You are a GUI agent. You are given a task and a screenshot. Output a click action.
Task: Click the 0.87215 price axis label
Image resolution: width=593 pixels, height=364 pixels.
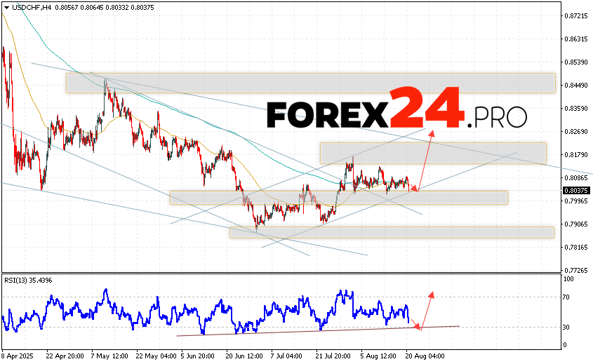pyautogui.click(x=577, y=15)
